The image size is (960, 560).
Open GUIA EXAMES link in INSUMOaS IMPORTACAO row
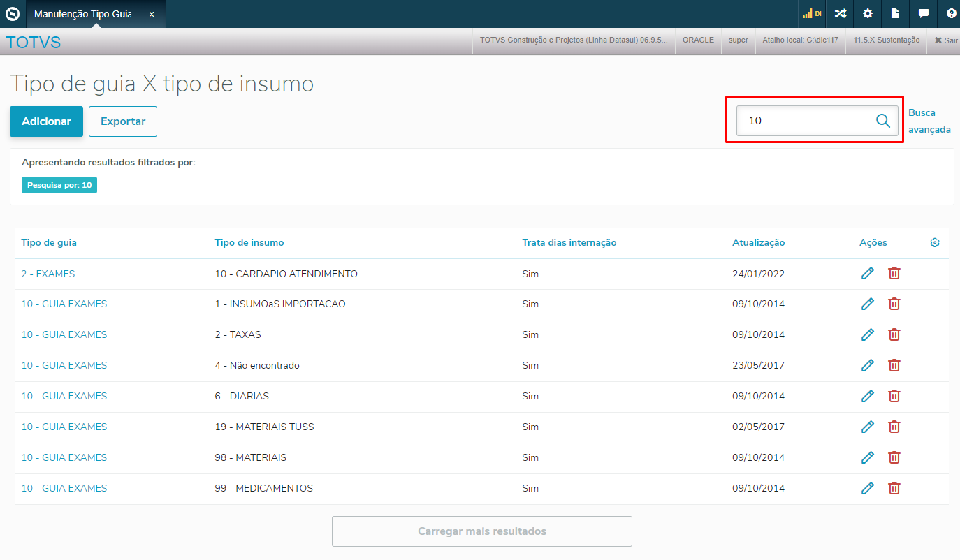(x=64, y=304)
